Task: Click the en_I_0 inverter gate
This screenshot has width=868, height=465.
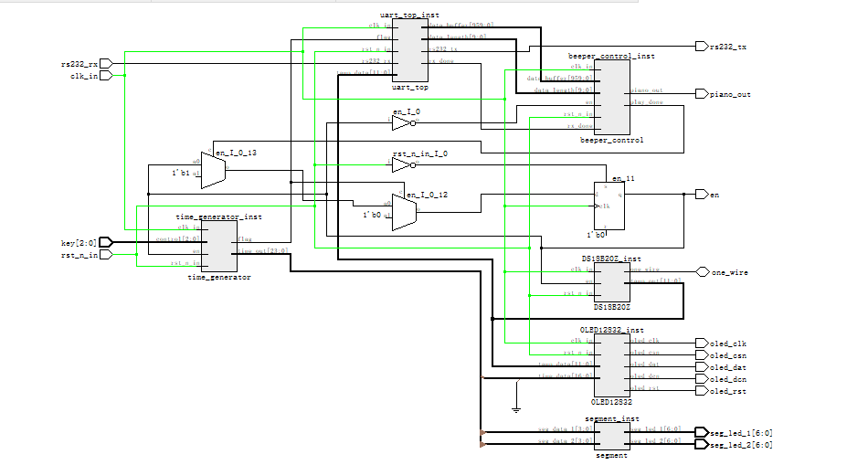Action: coord(402,122)
